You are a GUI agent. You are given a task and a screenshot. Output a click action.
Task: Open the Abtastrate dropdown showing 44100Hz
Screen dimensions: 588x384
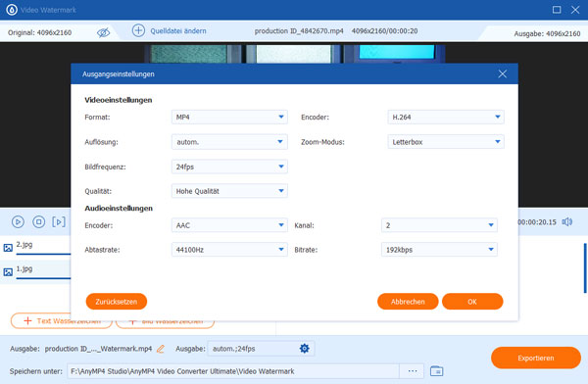[x=229, y=250]
